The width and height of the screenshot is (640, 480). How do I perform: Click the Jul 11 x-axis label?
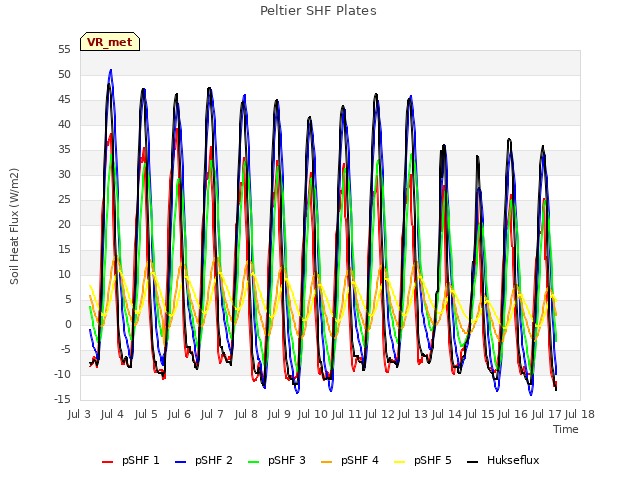347,414
